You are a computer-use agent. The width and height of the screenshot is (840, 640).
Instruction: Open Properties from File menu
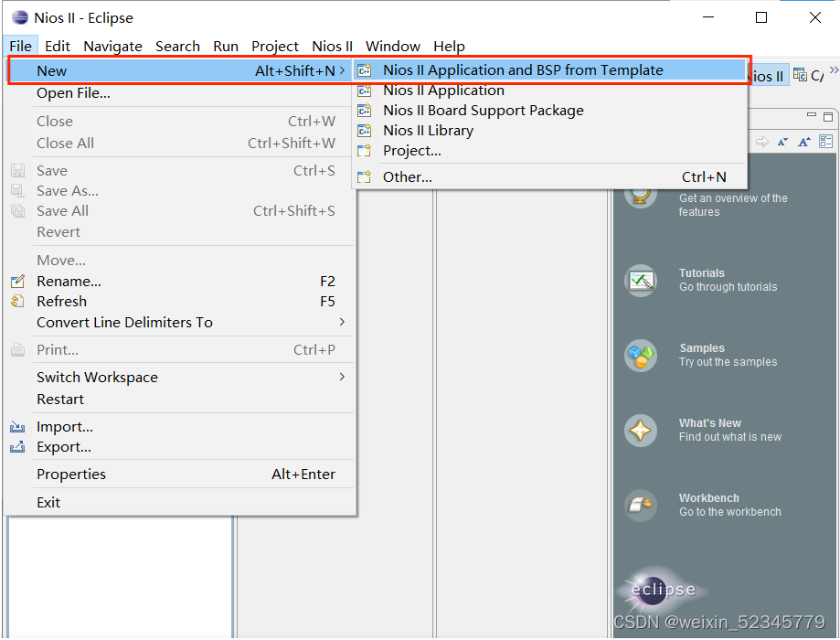pyautogui.click(x=181, y=475)
